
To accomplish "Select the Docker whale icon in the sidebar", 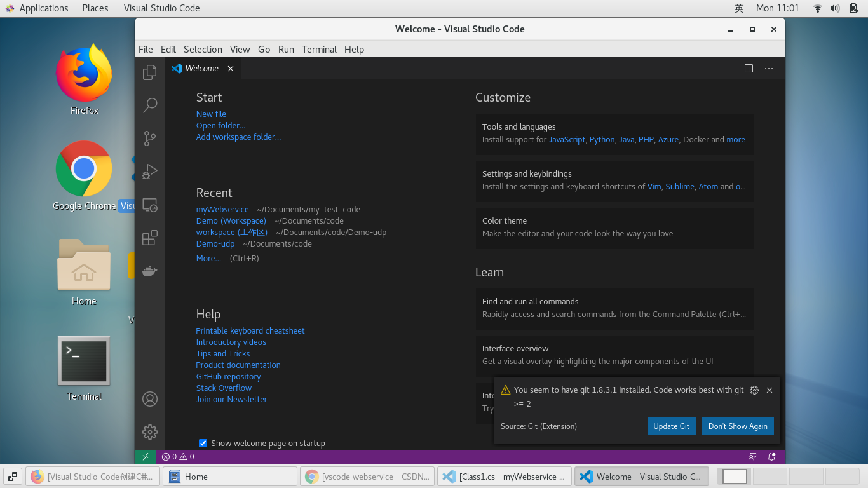I will pyautogui.click(x=149, y=271).
